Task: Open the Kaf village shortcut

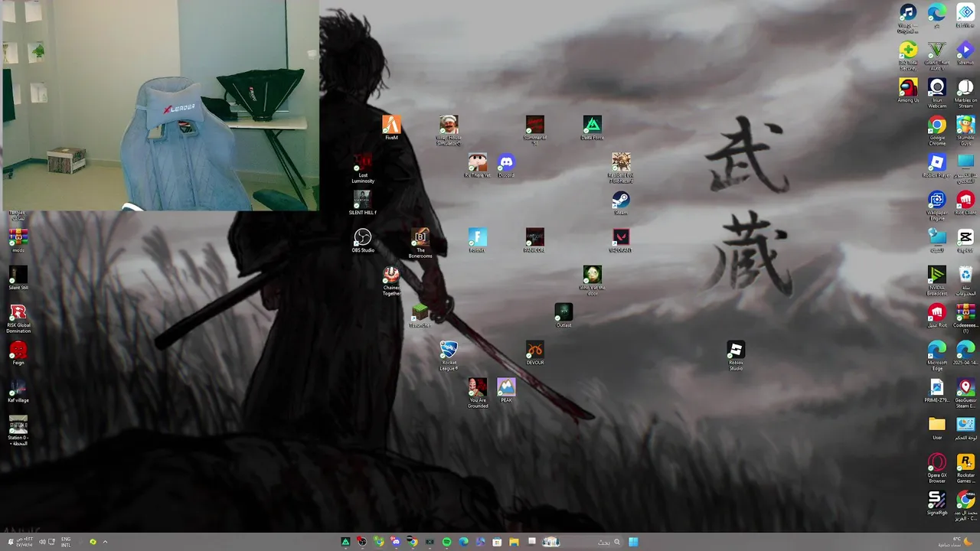Action: click(18, 390)
